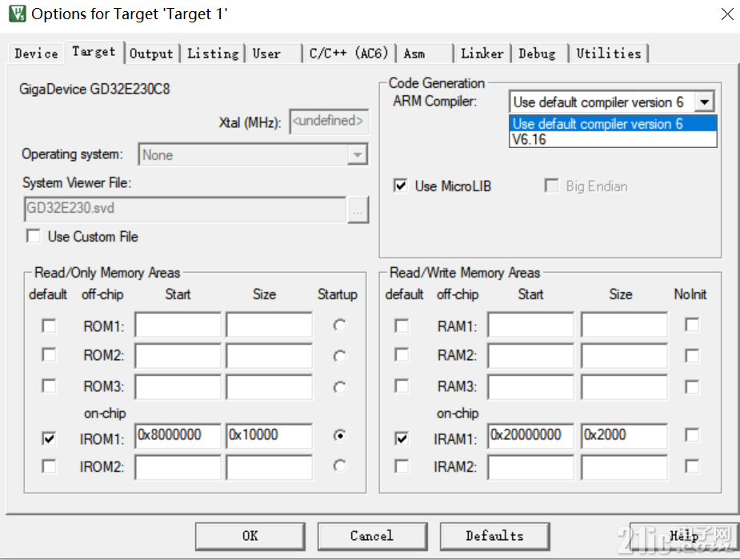
Task: Select the Target tab
Action: (x=94, y=51)
